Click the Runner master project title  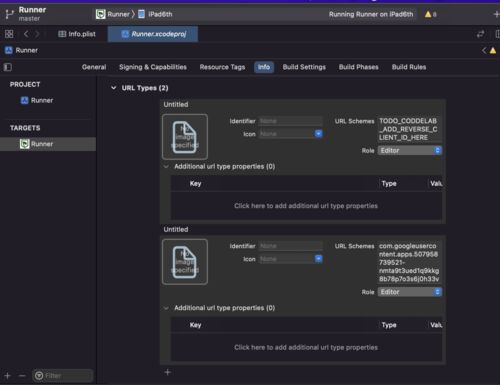(32, 14)
